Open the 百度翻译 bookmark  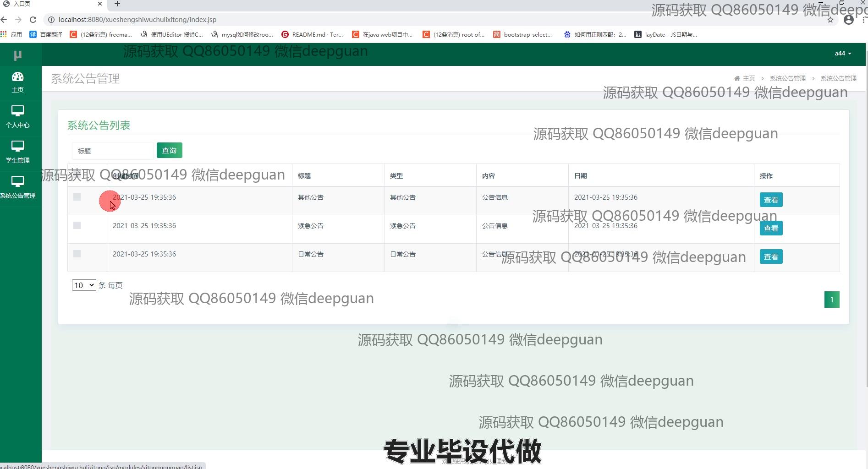[x=46, y=34]
